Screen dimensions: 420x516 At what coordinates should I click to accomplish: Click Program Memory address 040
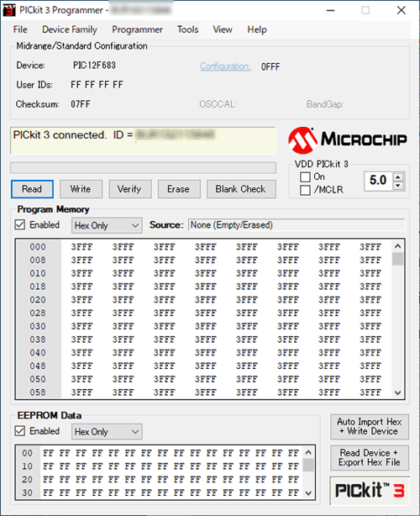[38, 353]
